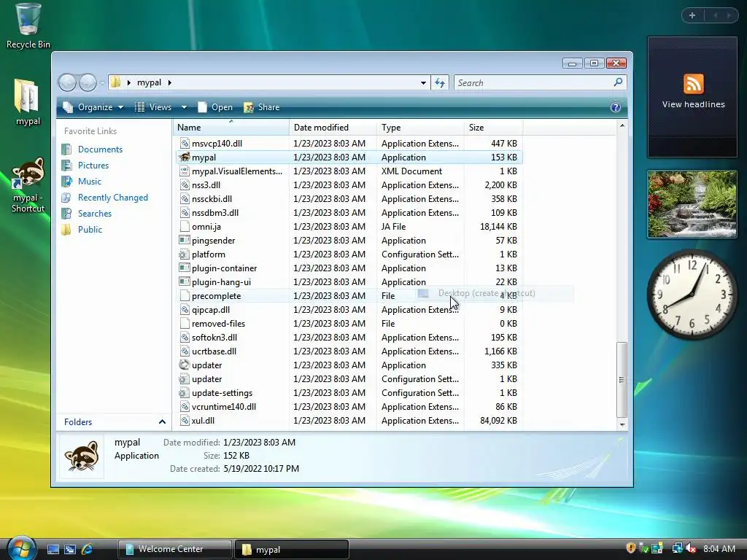Click the taskbar clock showing 8:04 AM
The height and width of the screenshot is (560, 747).
tap(719, 548)
